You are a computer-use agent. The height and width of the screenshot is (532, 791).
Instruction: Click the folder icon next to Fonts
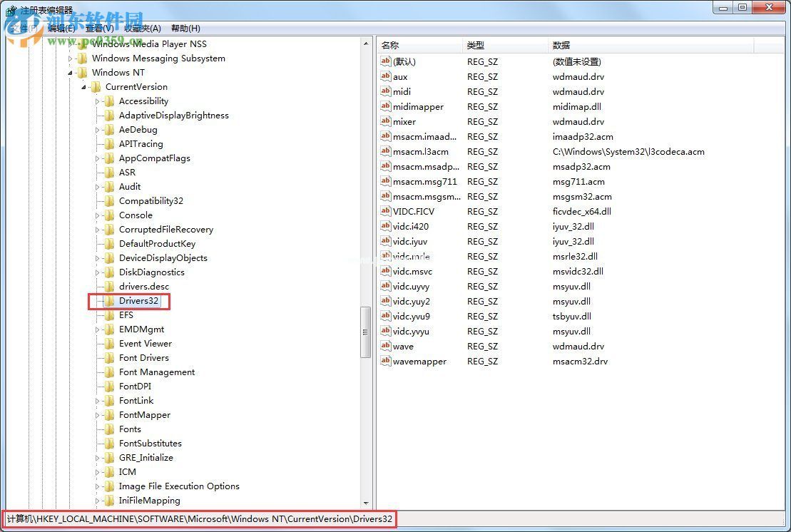(110, 429)
